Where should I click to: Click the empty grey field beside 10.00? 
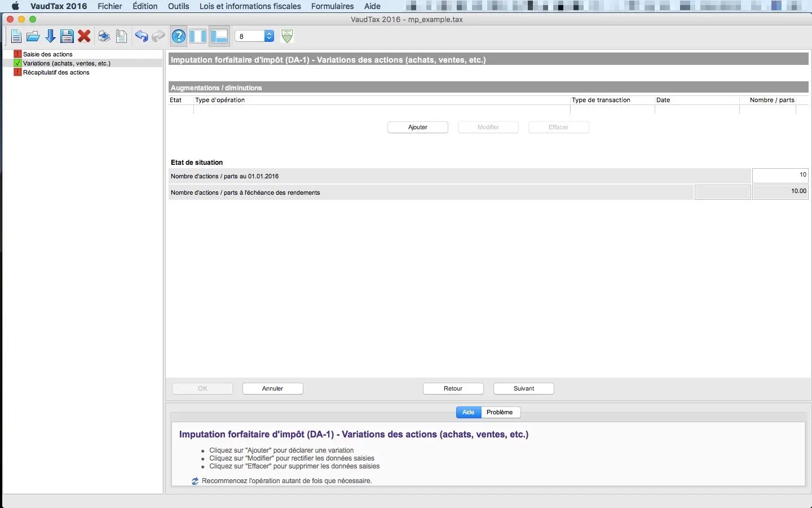click(723, 192)
